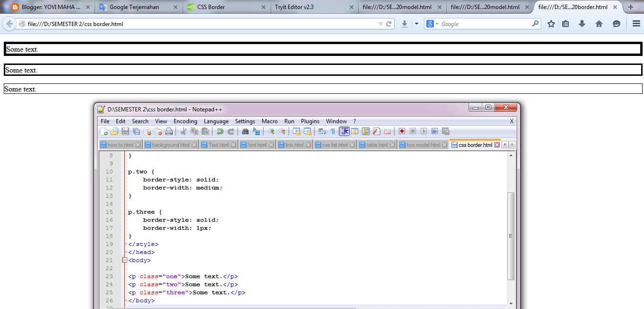Click the search magnifier in Google box
This screenshot has height=309, width=644.
(535, 24)
